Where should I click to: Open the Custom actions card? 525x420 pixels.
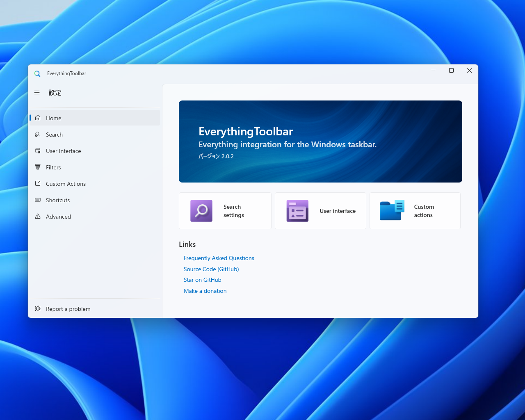pos(415,210)
